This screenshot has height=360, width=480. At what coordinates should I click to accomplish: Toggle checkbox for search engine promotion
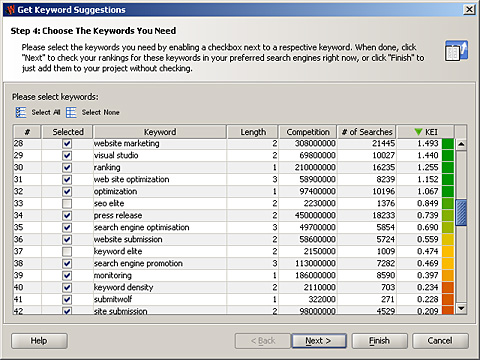tap(67, 264)
